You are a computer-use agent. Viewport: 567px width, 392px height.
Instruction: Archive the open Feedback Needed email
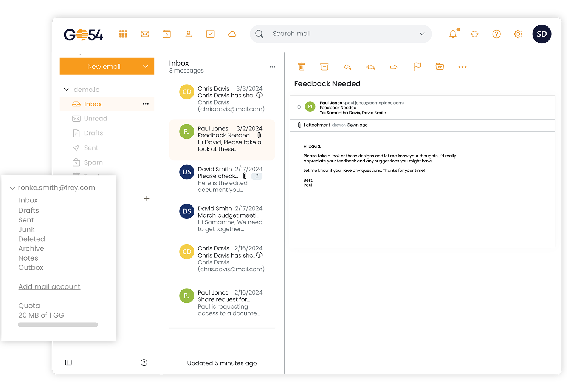pyautogui.click(x=324, y=67)
